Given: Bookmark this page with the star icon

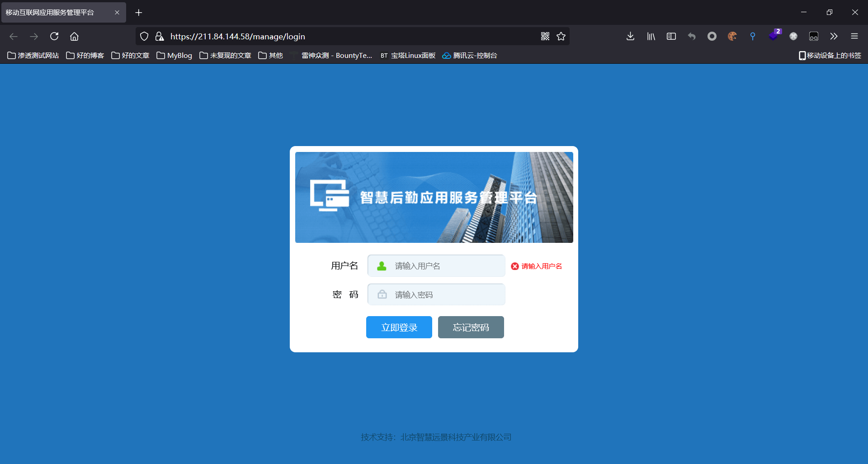Looking at the screenshot, I should coord(561,36).
